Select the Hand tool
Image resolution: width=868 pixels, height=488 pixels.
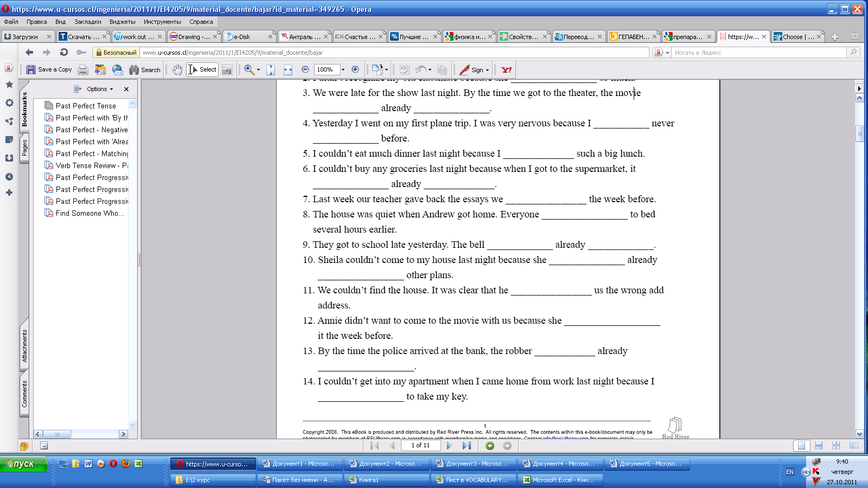177,69
